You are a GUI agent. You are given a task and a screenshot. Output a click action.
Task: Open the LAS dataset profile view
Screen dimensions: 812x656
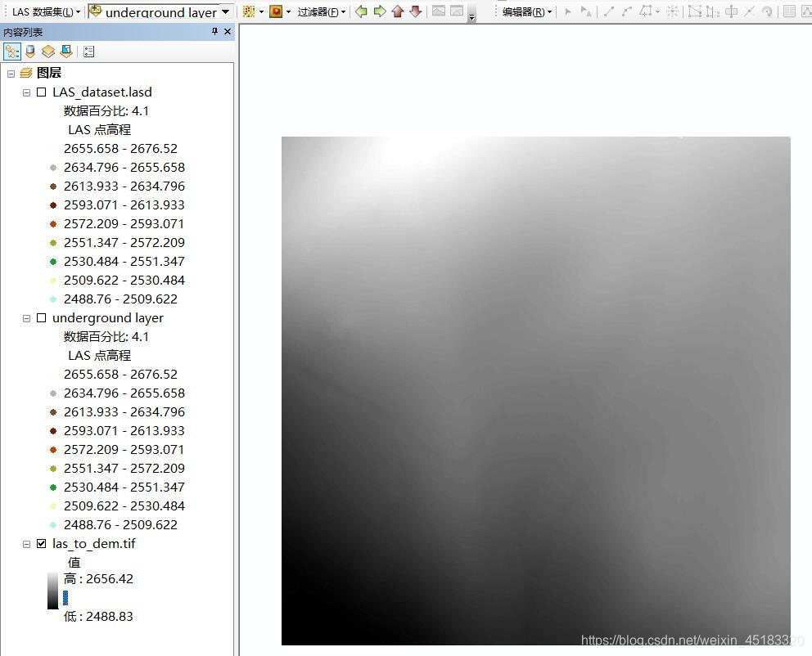pyautogui.click(x=439, y=11)
